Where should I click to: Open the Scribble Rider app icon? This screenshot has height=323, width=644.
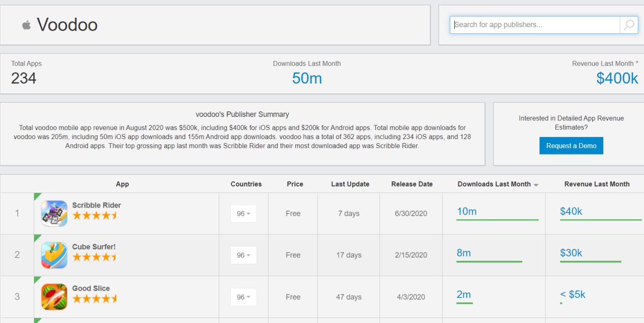click(x=54, y=213)
